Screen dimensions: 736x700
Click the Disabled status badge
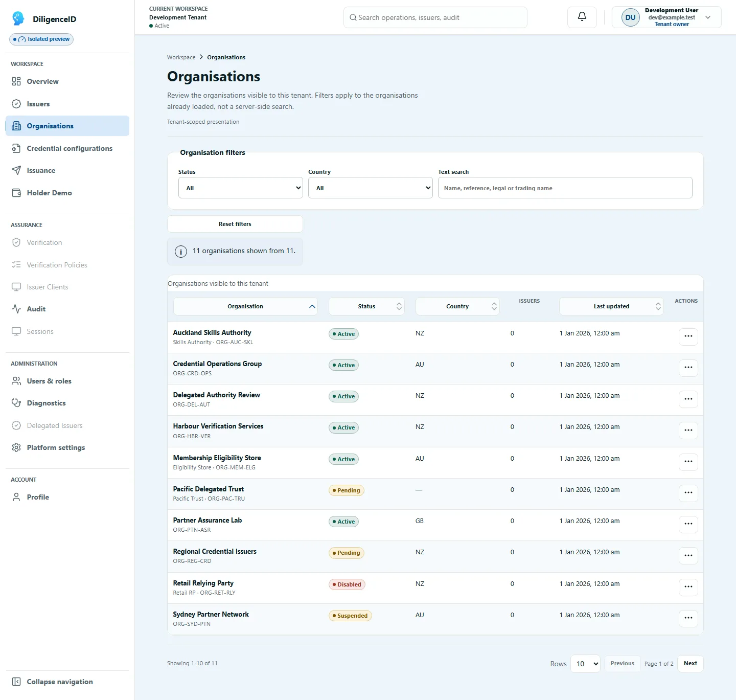point(347,584)
